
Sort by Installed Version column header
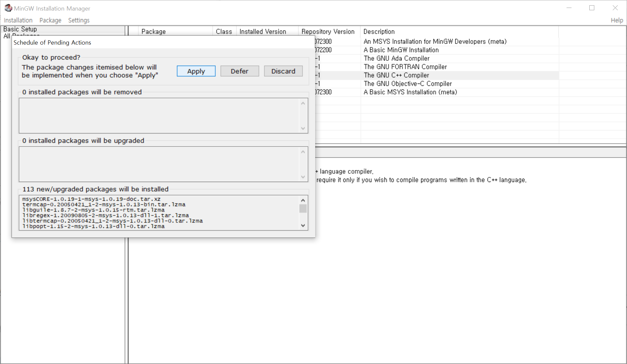click(x=267, y=31)
